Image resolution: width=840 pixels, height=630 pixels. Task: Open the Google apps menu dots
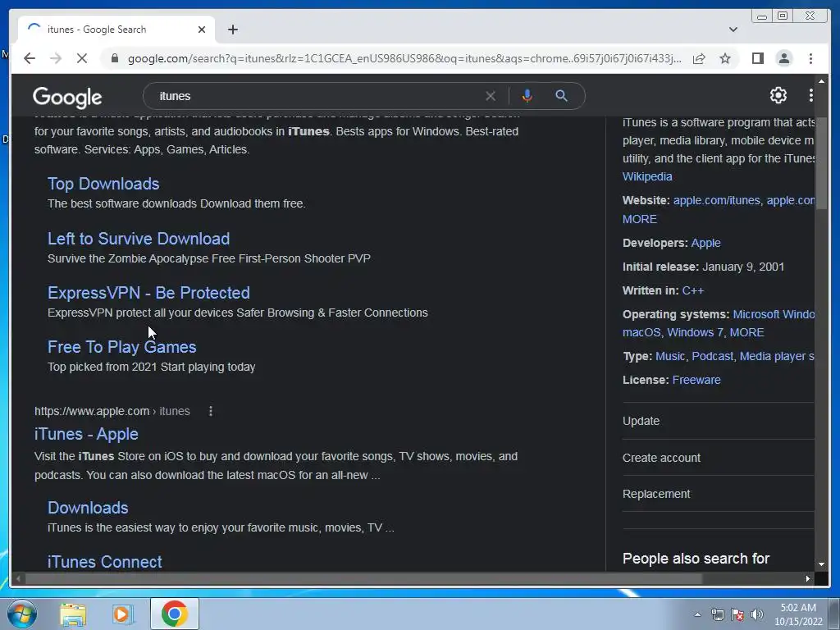[x=810, y=95]
